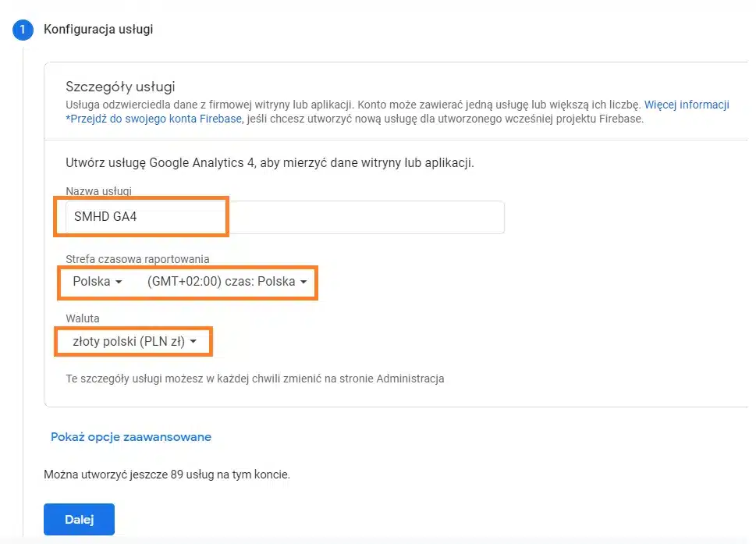Click the step 1 circle icon

click(x=23, y=30)
